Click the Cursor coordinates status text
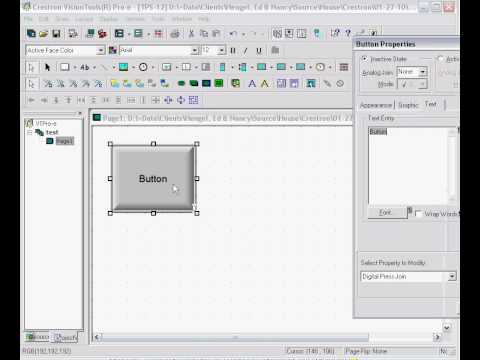Image resolution: width=480 pixels, height=360 pixels. [310, 351]
